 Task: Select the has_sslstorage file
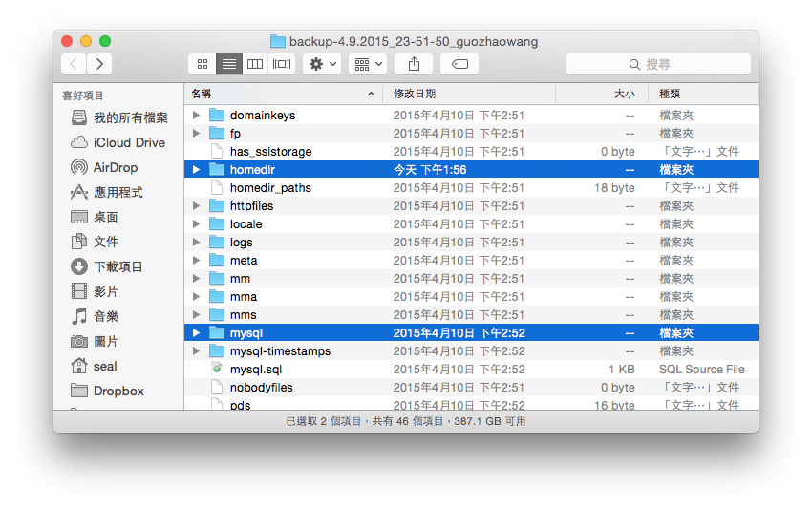pos(471,151)
